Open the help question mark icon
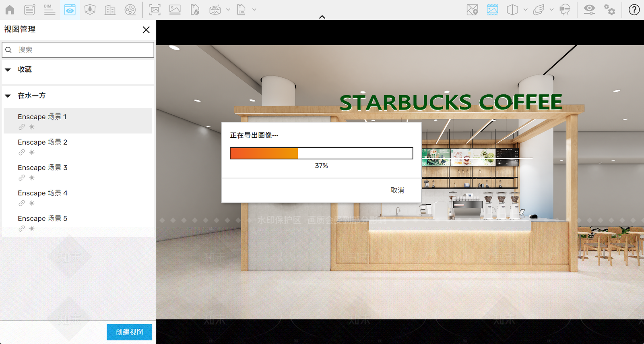This screenshot has height=344, width=644. click(634, 10)
